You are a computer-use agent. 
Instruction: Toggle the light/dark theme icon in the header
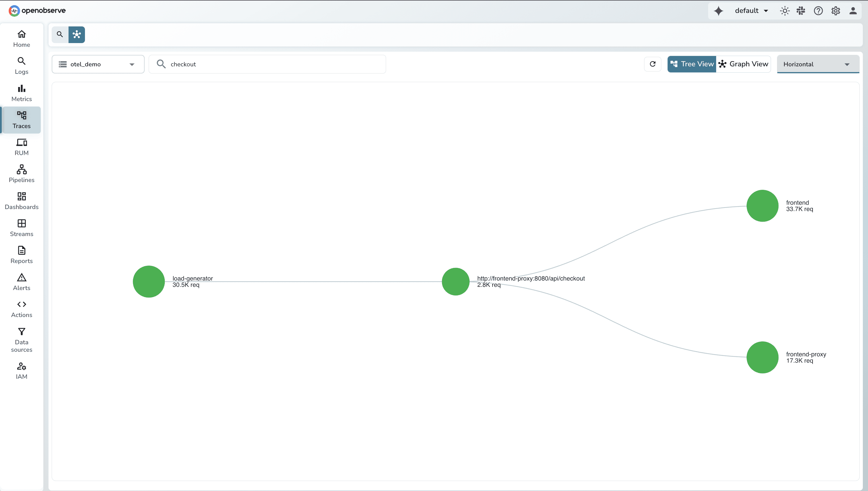(784, 10)
